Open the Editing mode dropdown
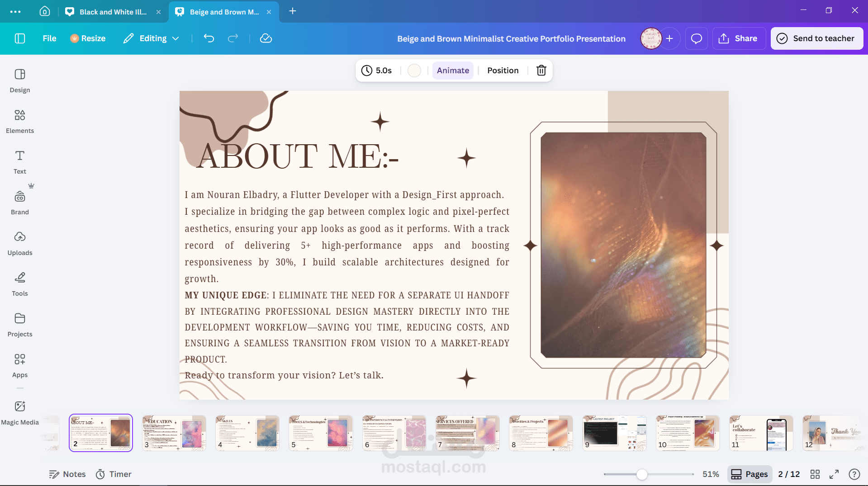 pyautogui.click(x=151, y=38)
